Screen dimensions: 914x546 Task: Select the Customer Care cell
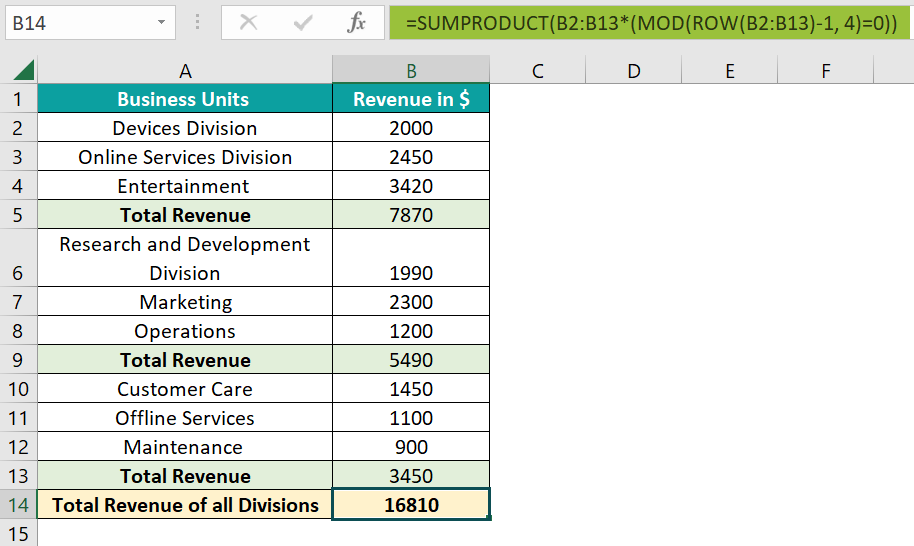pyautogui.click(x=185, y=389)
